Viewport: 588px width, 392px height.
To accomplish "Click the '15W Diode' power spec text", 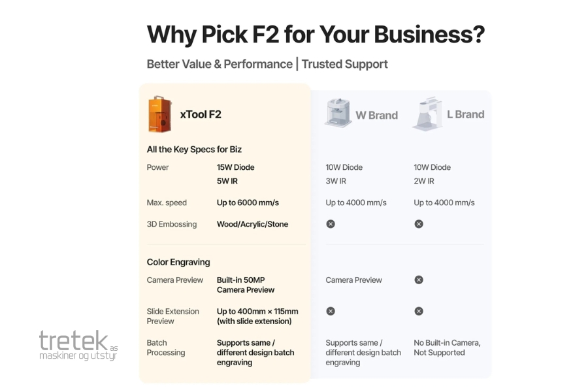I will (x=235, y=167).
